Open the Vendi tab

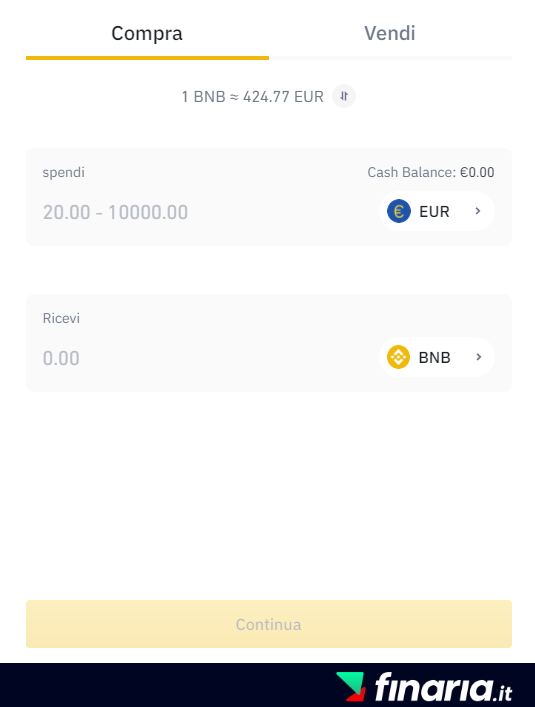pos(390,33)
